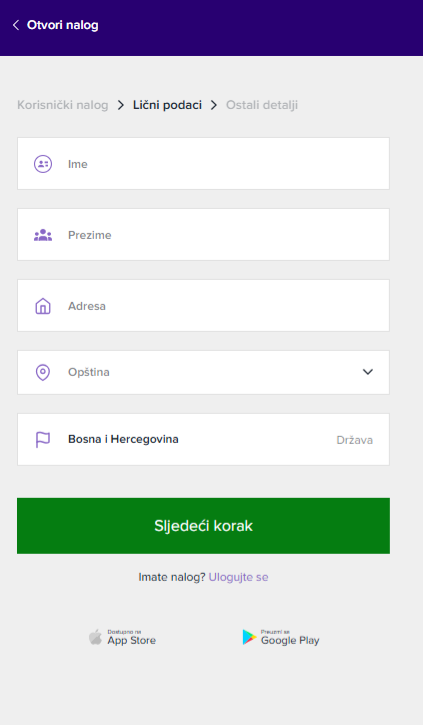Select the Lični podaci step
This screenshot has width=423, height=725.
(x=167, y=105)
